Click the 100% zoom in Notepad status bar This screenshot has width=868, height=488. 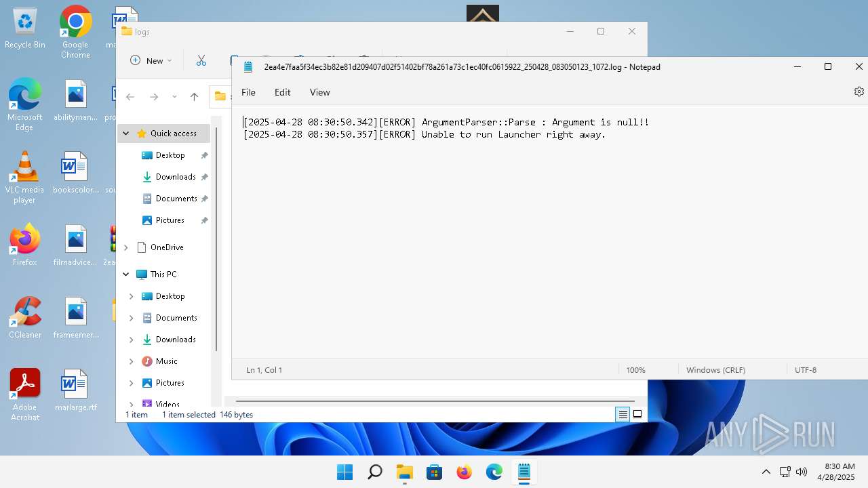[x=635, y=370]
